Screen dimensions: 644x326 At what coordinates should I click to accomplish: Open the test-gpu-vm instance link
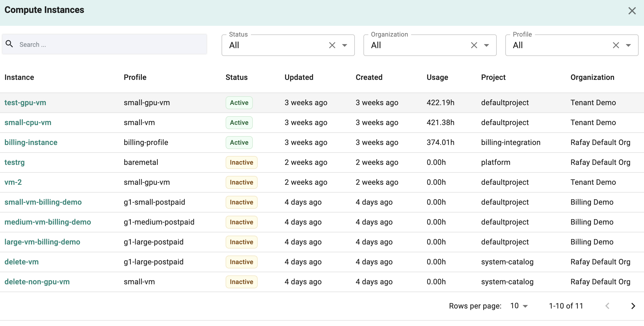pyautogui.click(x=25, y=102)
